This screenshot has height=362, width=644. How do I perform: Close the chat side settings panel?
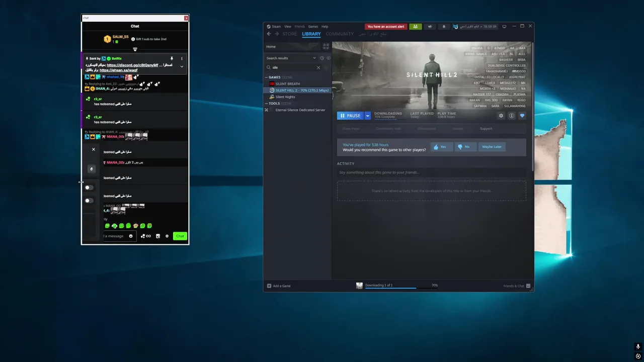pos(93,149)
